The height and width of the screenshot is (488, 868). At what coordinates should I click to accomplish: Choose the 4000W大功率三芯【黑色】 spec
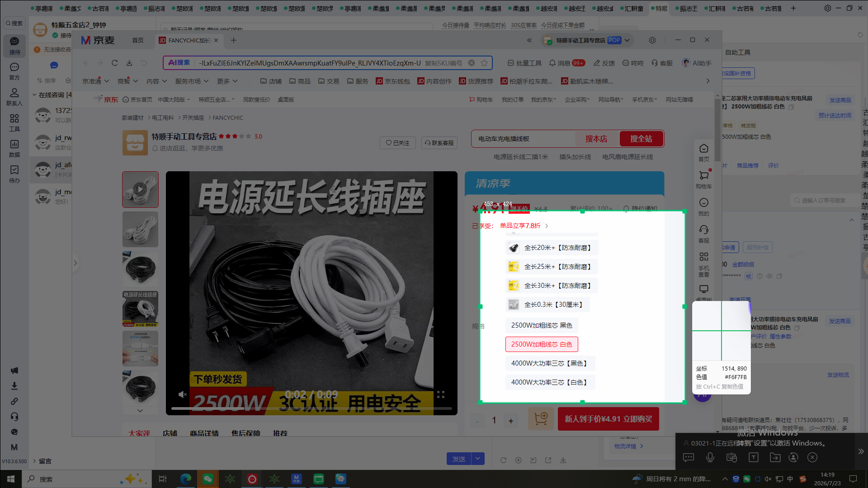click(x=550, y=363)
